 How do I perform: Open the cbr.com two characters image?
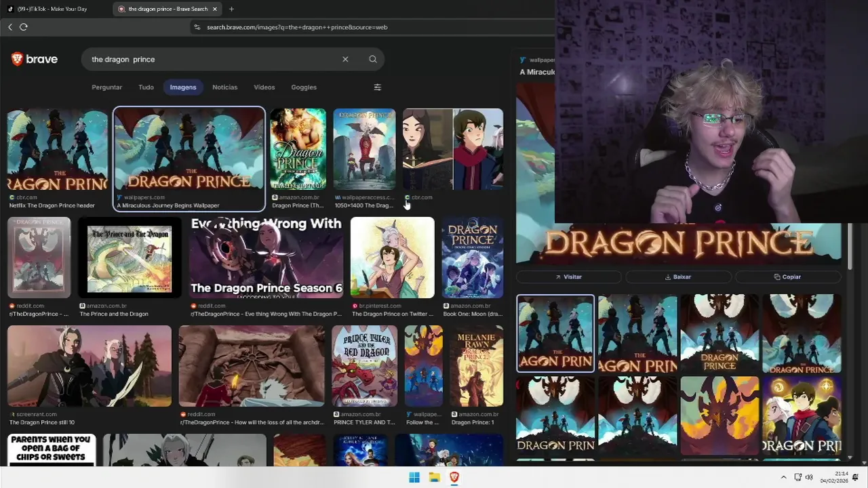click(453, 149)
